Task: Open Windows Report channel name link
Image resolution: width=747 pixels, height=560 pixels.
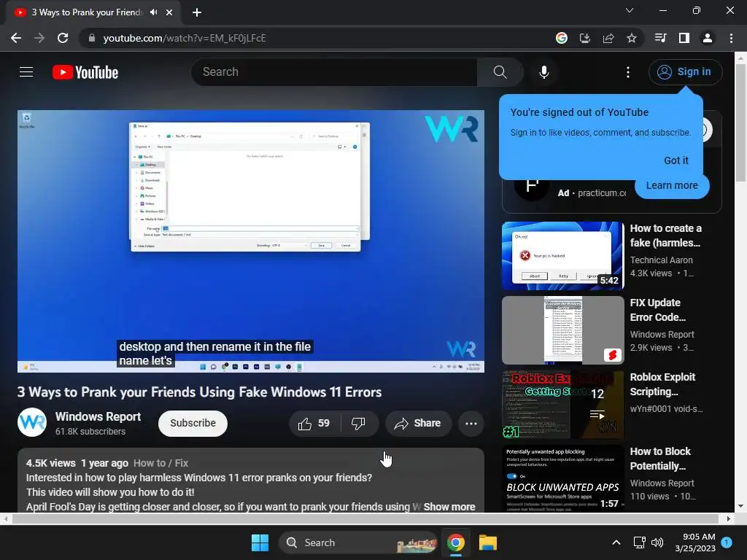Action: 98,416
